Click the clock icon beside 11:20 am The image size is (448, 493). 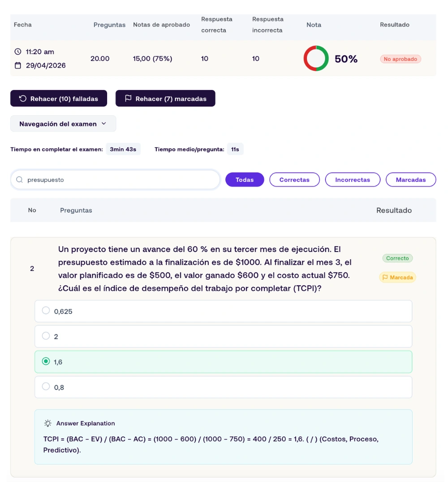click(18, 52)
